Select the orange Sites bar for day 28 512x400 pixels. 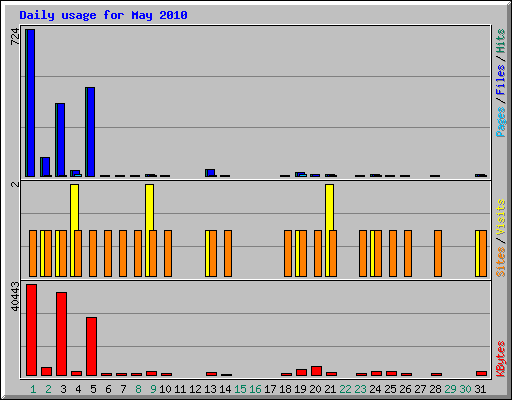click(x=438, y=253)
